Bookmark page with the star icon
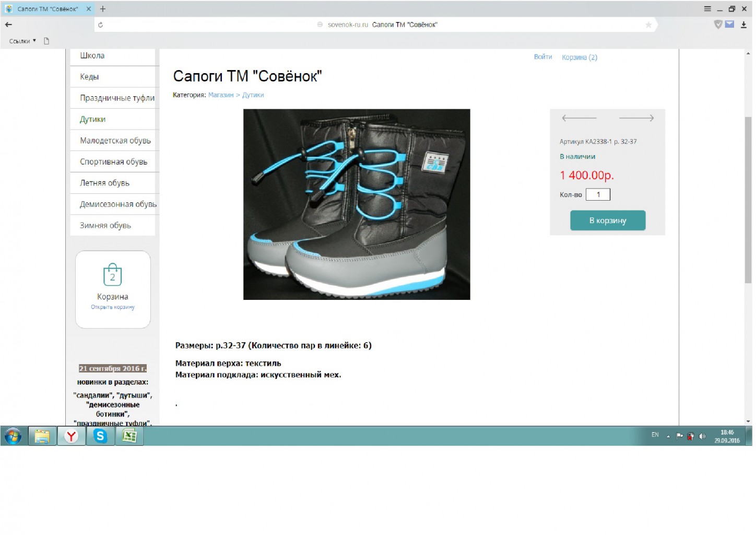The width and height of the screenshot is (756, 535). 648,25
